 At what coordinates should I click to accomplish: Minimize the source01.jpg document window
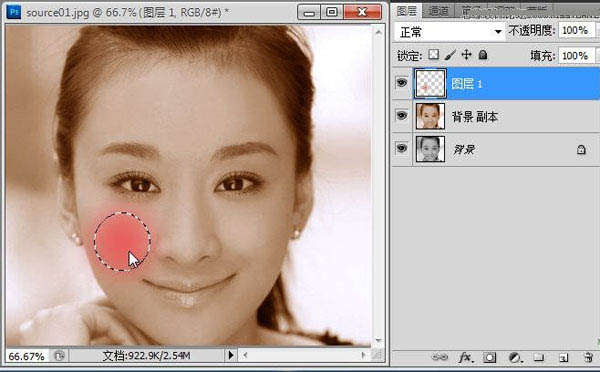click(309, 12)
